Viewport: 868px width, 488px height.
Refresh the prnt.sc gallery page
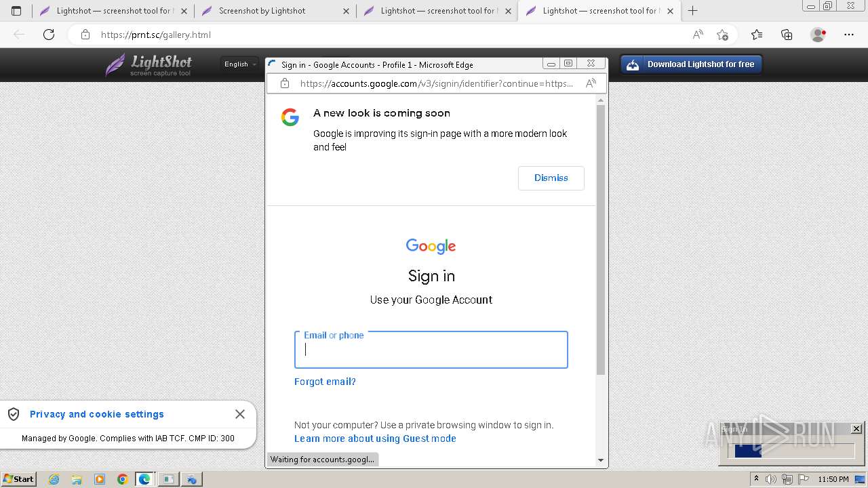pyautogui.click(x=49, y=35)
